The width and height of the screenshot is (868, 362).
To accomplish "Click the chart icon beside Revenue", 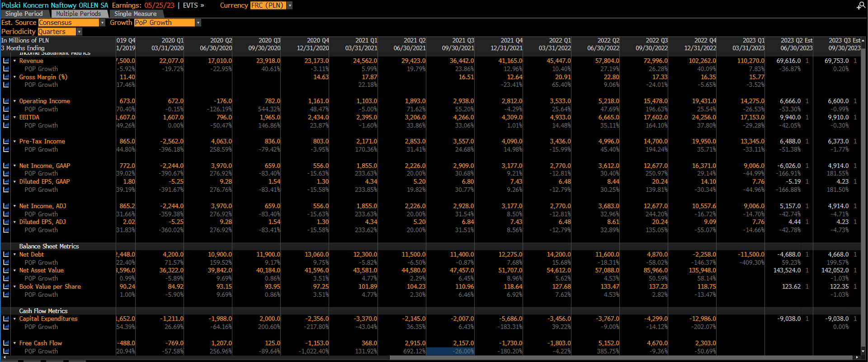I will pyautogui.click(x=6, y=61).
